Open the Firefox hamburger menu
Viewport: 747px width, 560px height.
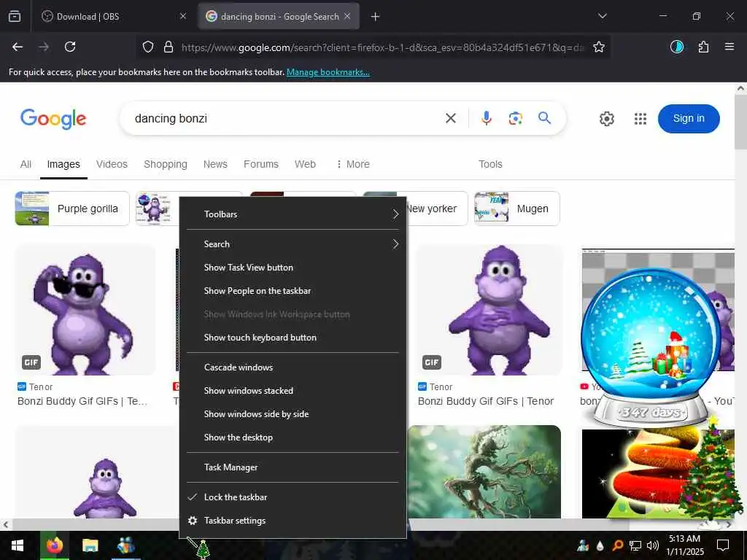[x=729, y=47]
